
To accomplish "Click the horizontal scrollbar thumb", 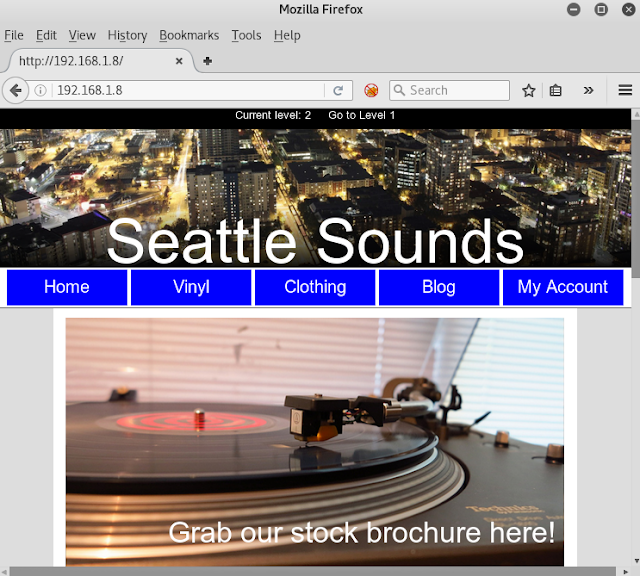I will coord(312,572).
